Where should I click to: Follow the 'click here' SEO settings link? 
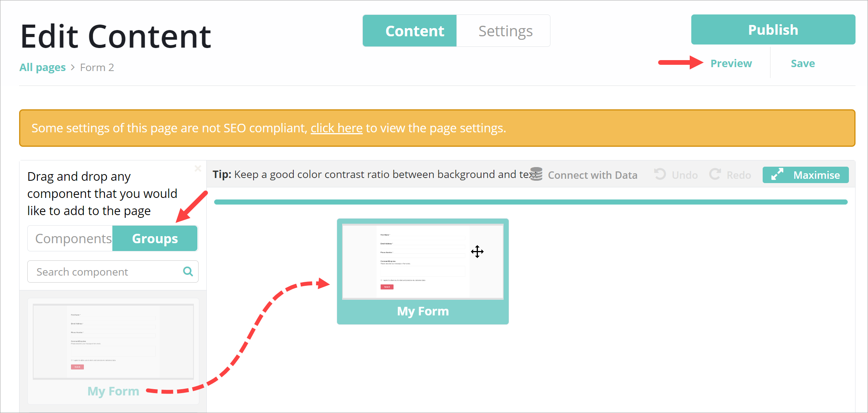click(336, 128)
